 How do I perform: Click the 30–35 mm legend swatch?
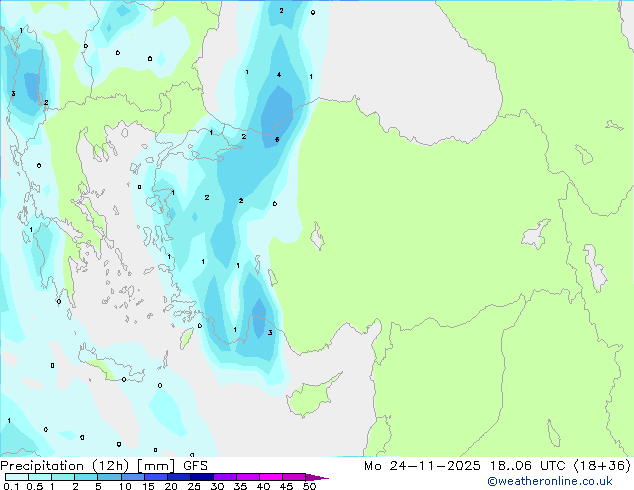click(225, 477)
